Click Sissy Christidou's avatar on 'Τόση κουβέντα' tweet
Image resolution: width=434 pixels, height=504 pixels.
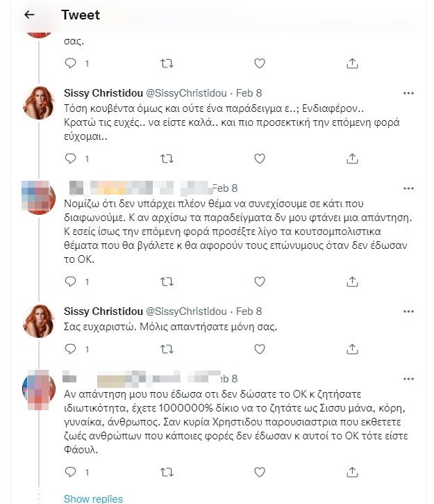click(x=39, y=103)
